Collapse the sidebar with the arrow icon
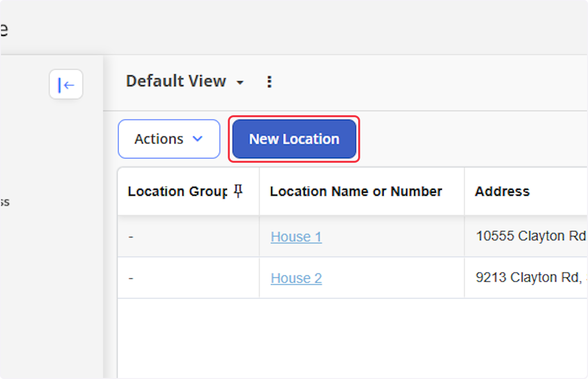Screen dimensions: 588x379 pos(66,85)
